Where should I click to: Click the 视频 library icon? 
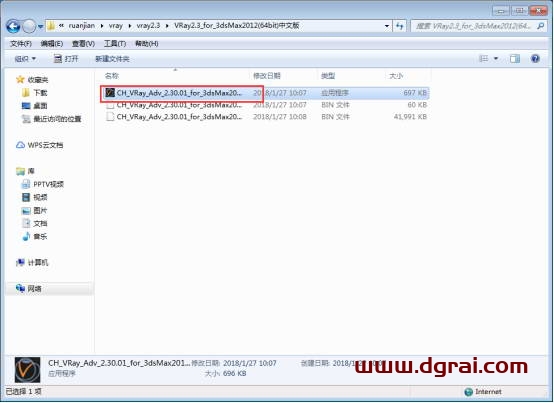26,197
